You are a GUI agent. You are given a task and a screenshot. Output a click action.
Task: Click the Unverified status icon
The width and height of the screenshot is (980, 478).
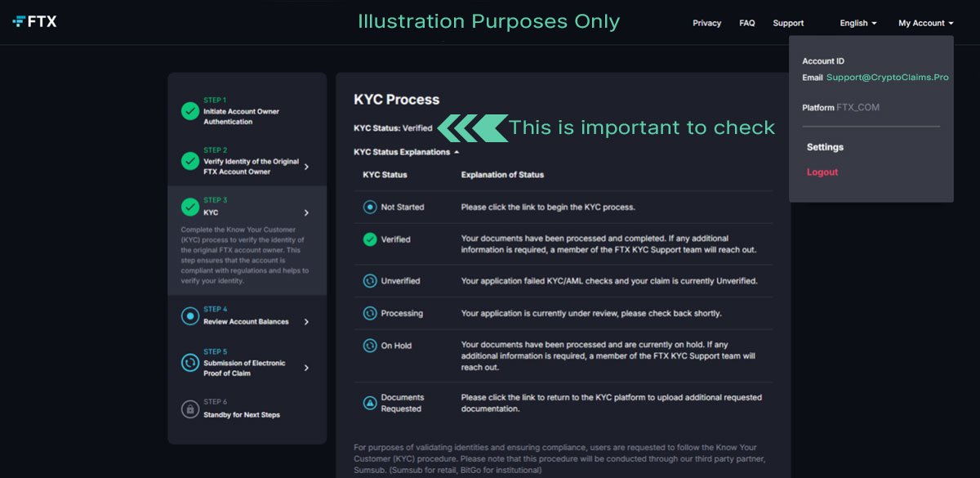point(370,280)
